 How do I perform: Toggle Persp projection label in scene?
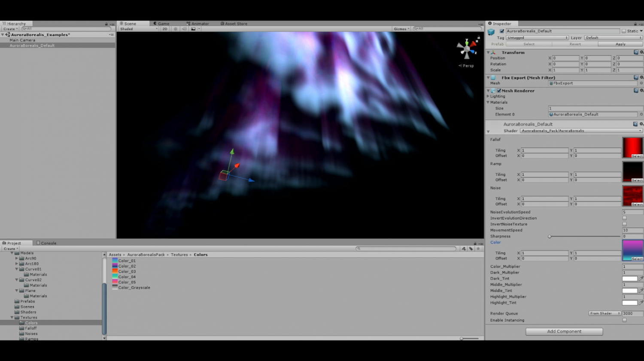[466, 66]
